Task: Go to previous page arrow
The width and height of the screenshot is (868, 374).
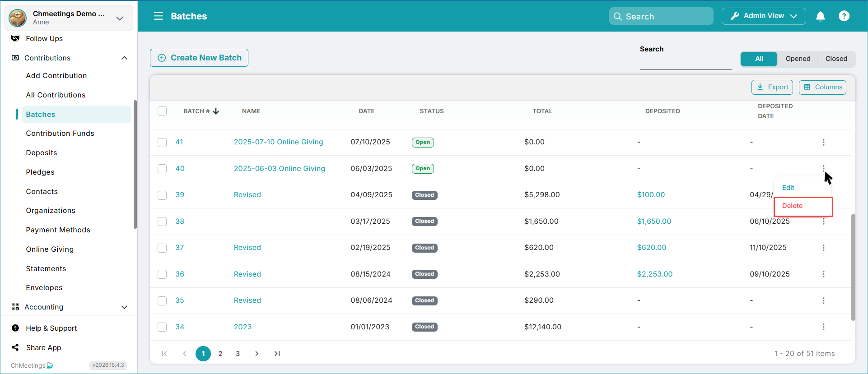Action: pyautogui.click(x=184, y=354)
